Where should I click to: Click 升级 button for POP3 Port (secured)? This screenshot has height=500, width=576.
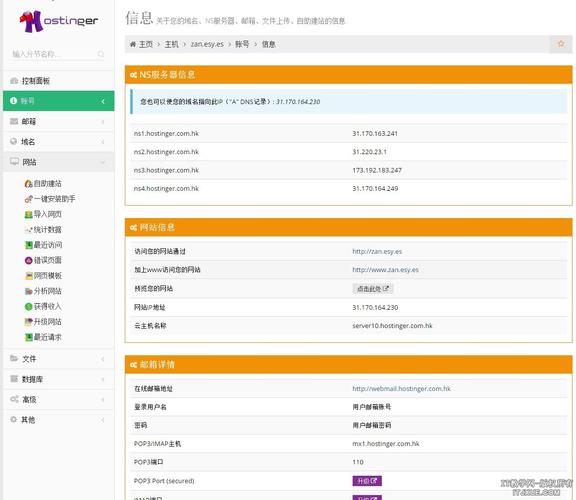tap(367, 481)
